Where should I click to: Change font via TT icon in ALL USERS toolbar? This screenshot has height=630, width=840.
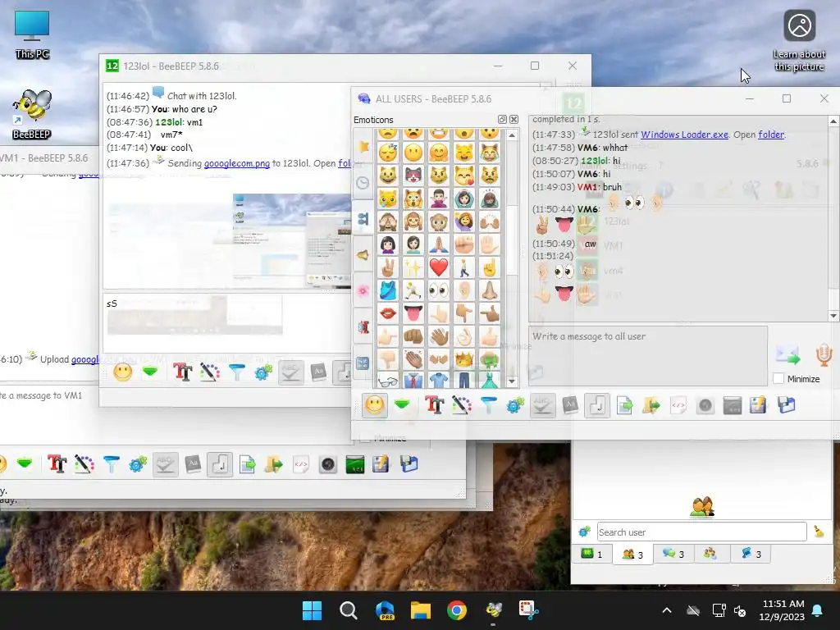coord(435,405)
